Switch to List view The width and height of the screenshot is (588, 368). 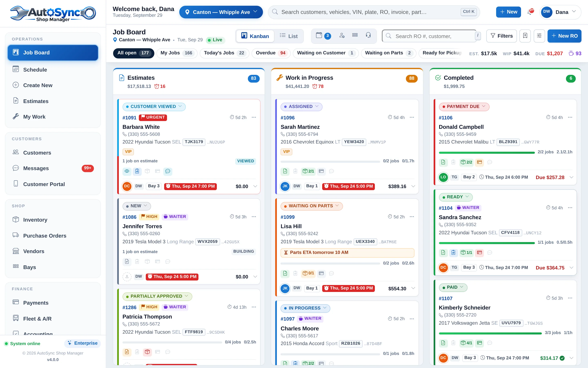[x=289, y=36]
